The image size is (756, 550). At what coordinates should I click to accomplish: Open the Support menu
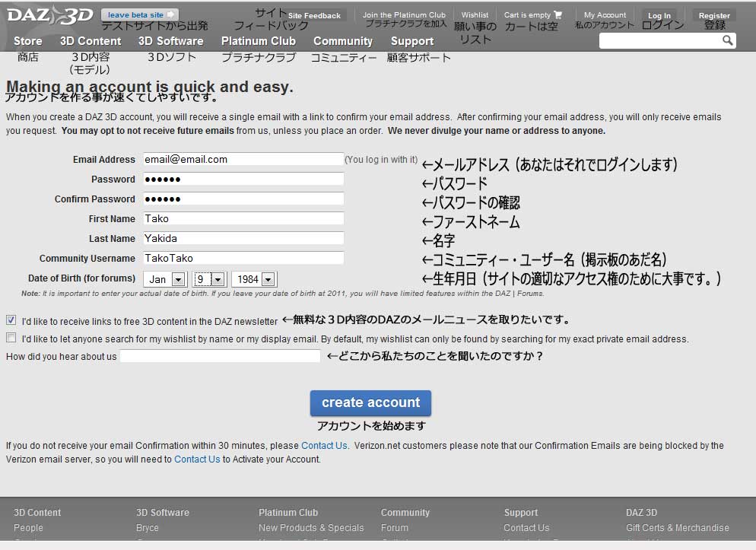click(412, 41)
